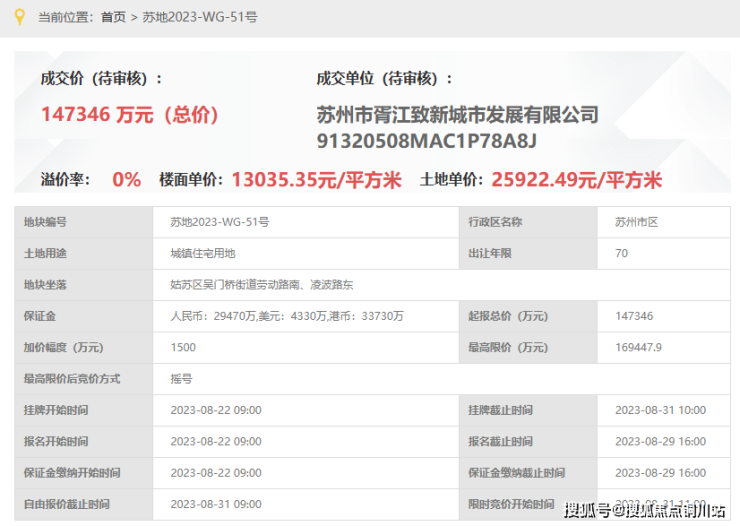
Task: Click the 地块坐落 address cell
Action: pos(262,285)
